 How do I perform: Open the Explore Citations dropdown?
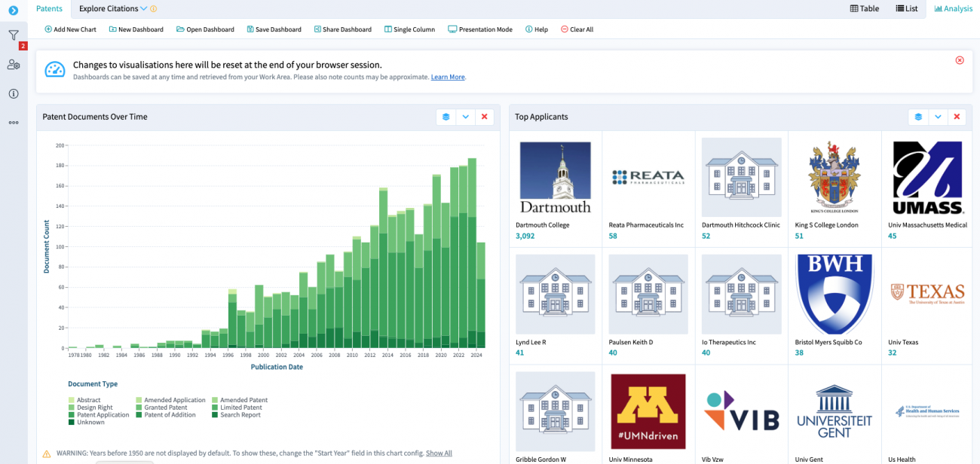(113, 9)
